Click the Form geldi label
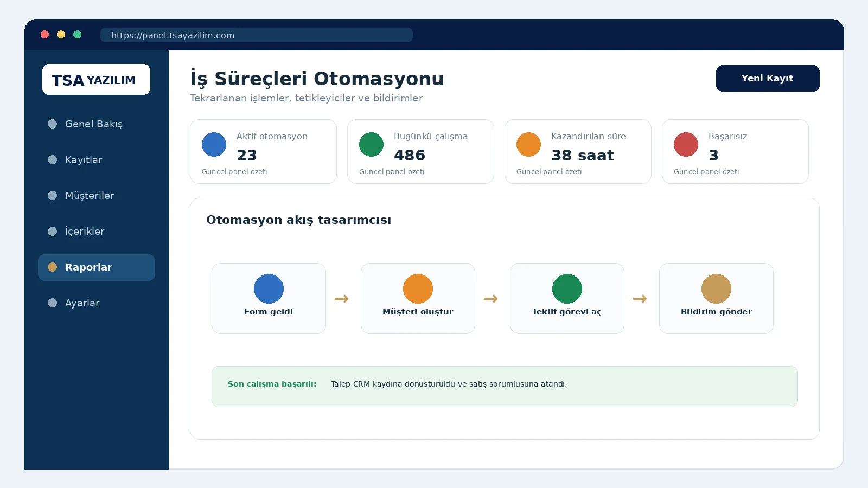 coord(269,312)
